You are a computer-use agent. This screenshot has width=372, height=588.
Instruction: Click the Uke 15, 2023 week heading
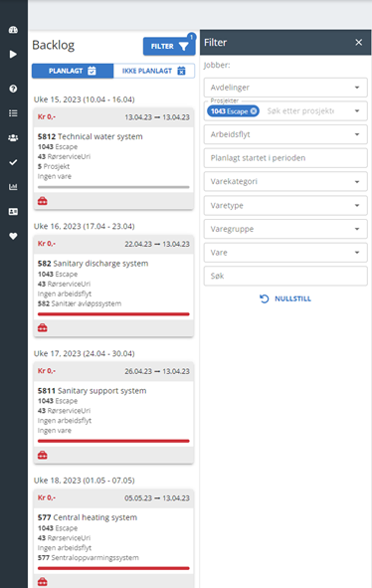click(84, 99)
